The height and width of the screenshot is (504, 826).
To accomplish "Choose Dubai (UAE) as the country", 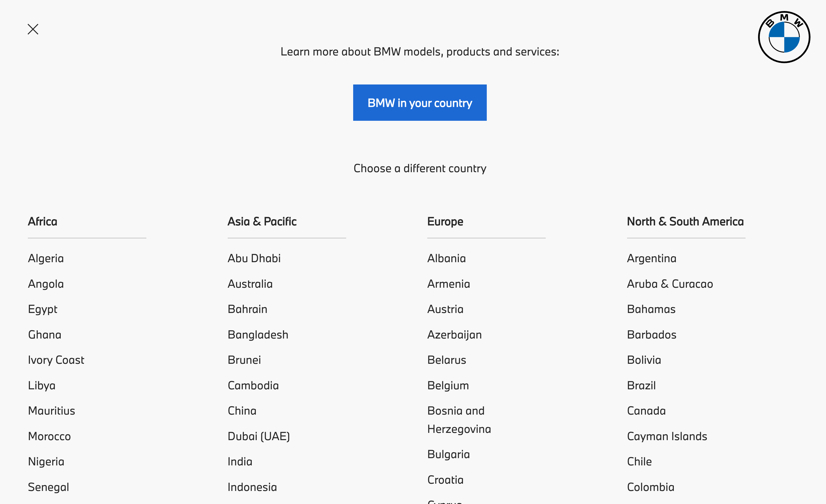I will point(259,436).
